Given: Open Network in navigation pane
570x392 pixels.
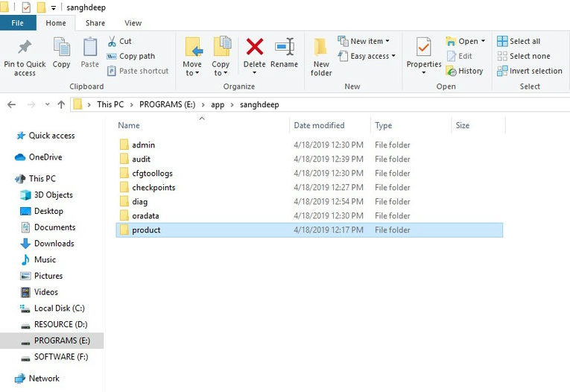Looking at the screenshot, I should click(x=37, y=379).
